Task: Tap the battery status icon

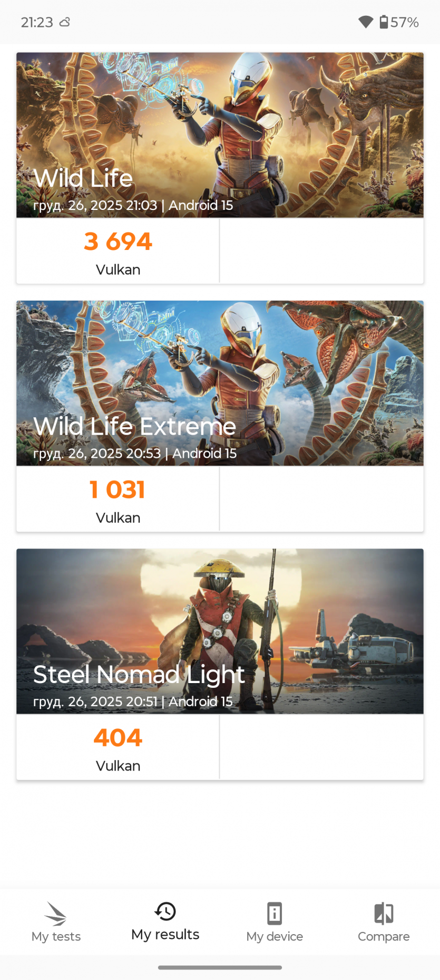Action: tap(384, 22)
